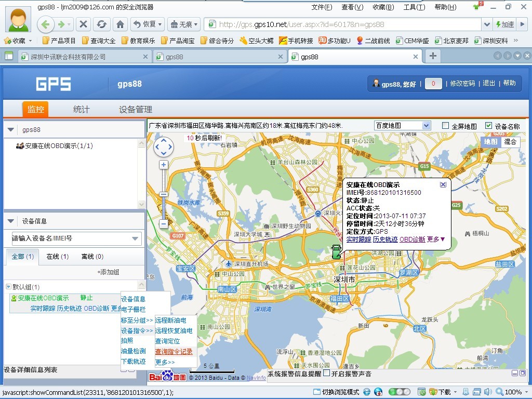The width and height of the screenshot is (532, 399).
Task: Click 实时跟踪 in the map popup
Action: click(358, 240)
